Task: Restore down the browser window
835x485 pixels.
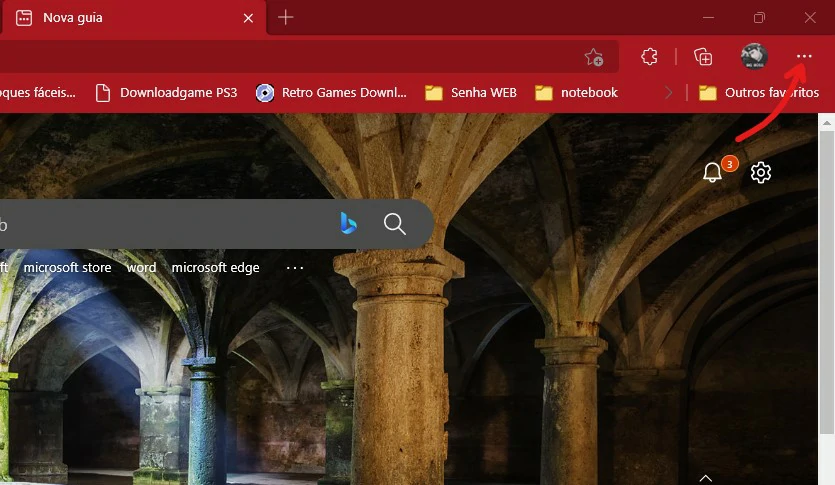Action: coord(759,18)
